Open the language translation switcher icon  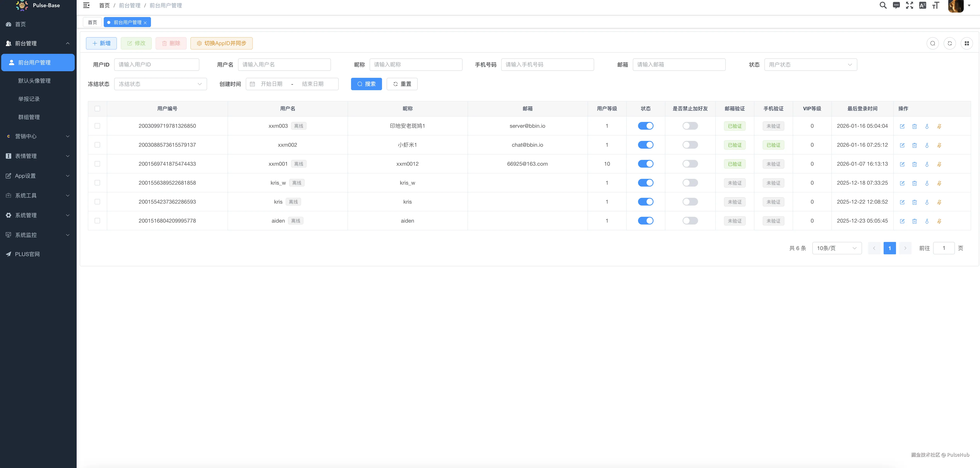(922, 5)
